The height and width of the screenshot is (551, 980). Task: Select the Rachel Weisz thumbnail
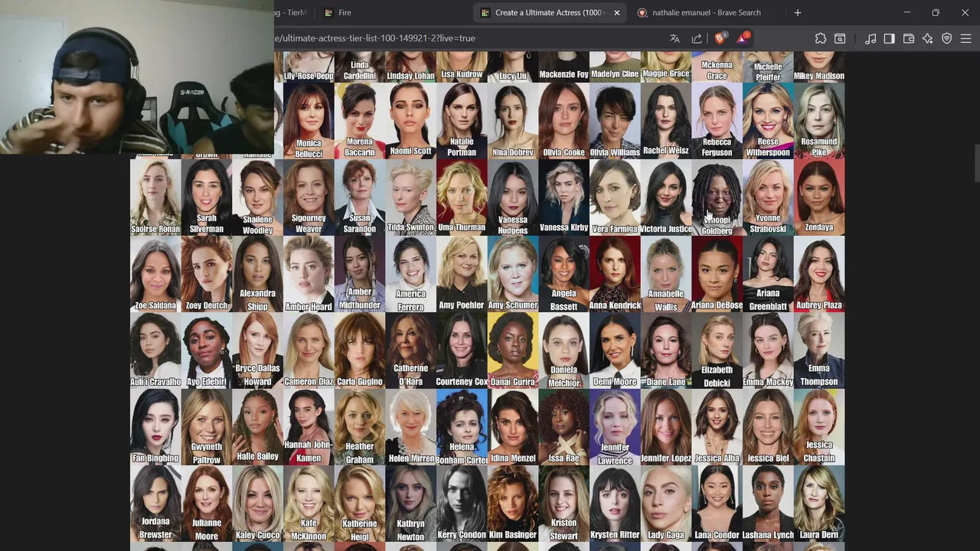tap(666, 120)
